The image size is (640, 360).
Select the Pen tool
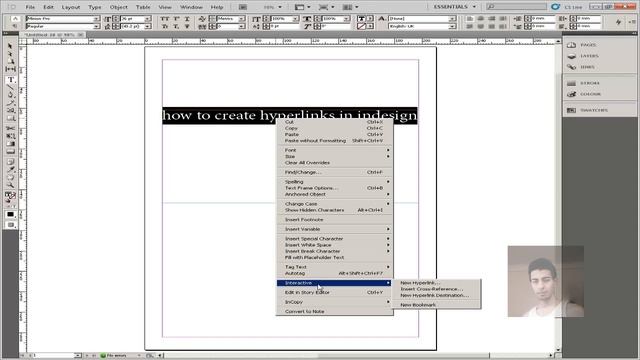10,95
